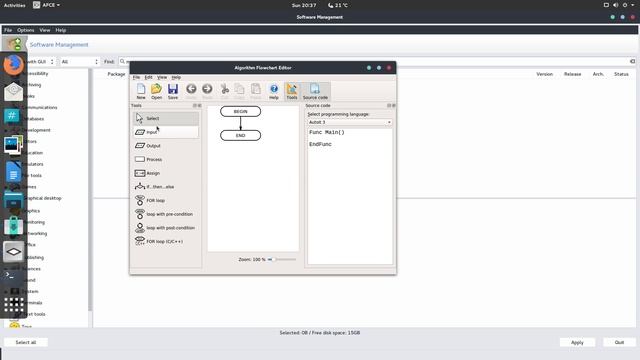
Task: Float the Tools panel with its detach button
Action: pyautogui.click(x=195, y=105)
